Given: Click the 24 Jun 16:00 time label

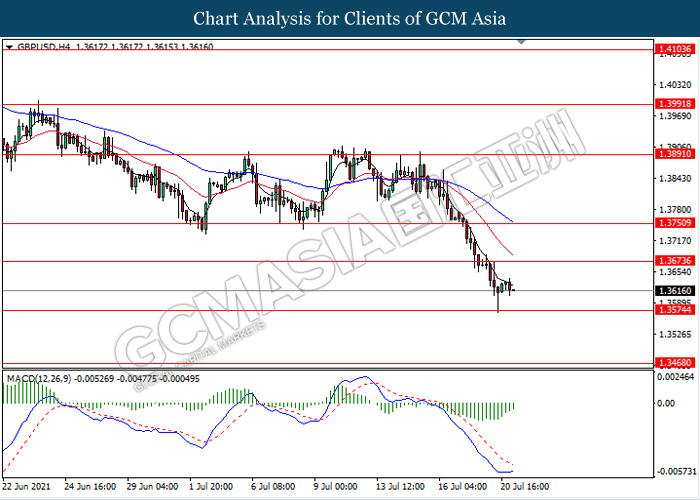Looking at the screenshot, I should coord(91,486).
